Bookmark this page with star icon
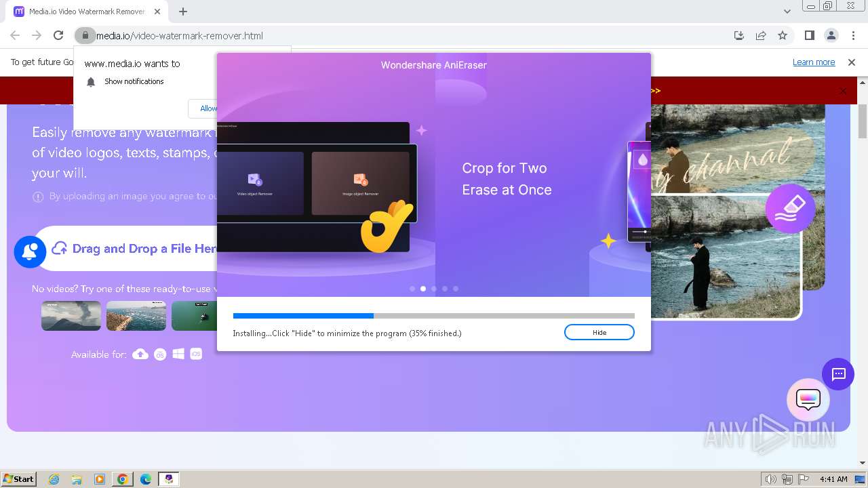Viewport: 868px width, 488px height. pos(783,35)
